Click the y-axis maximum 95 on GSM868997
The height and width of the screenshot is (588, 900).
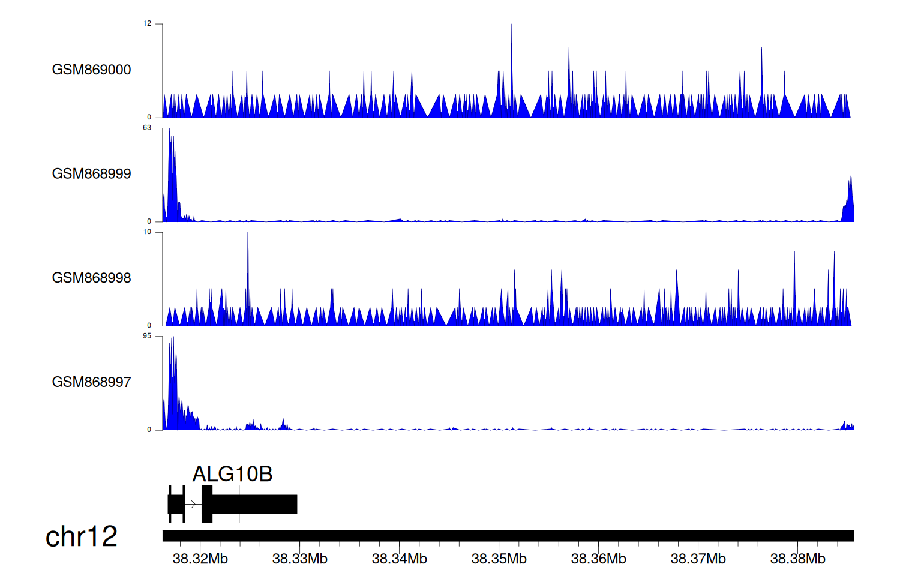[x=147, y=336]
